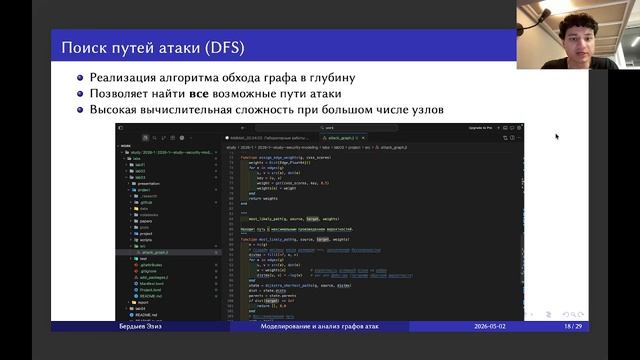640x360 pixels.
Task: Select attack_graph.jl in the file tree
Action: pyautogui.click(x=169, y=252)
